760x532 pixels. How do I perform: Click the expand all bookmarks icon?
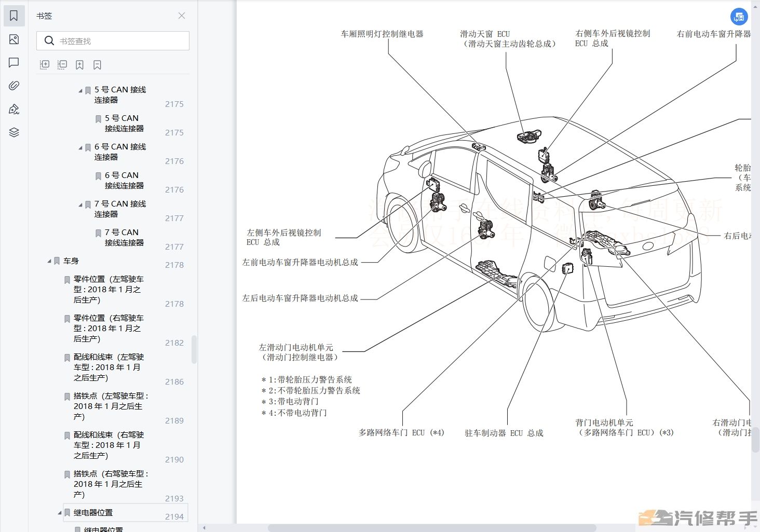pos(45,65)
